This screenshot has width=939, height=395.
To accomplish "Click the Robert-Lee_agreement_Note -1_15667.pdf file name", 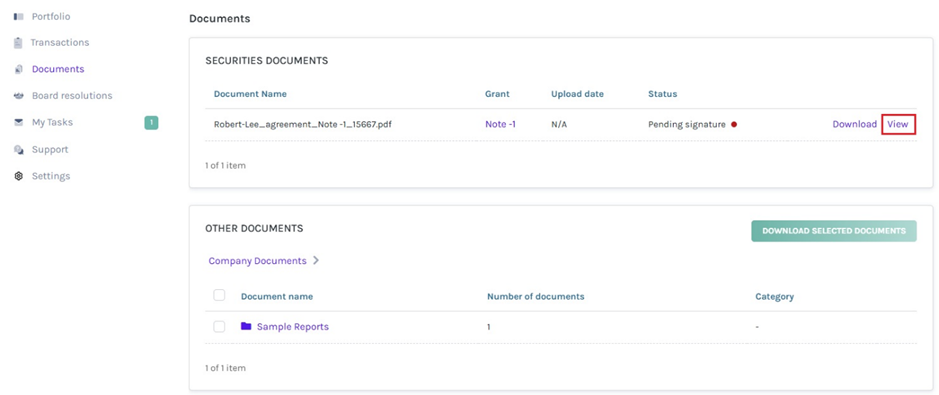I will (303, 124).
